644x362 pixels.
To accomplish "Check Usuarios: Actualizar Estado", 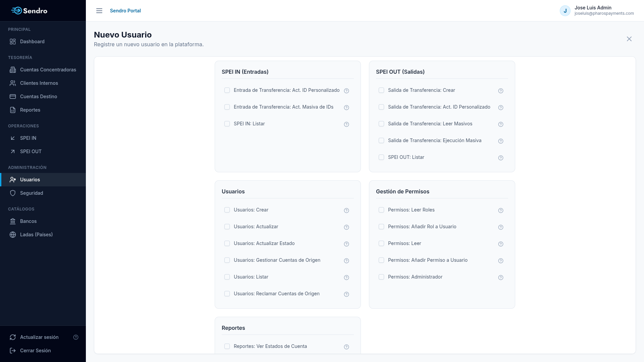I will tap(227, 243).
